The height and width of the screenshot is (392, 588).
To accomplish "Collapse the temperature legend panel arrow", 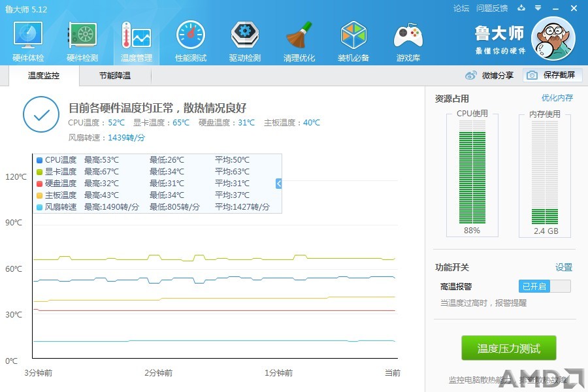I will point(278,184).
